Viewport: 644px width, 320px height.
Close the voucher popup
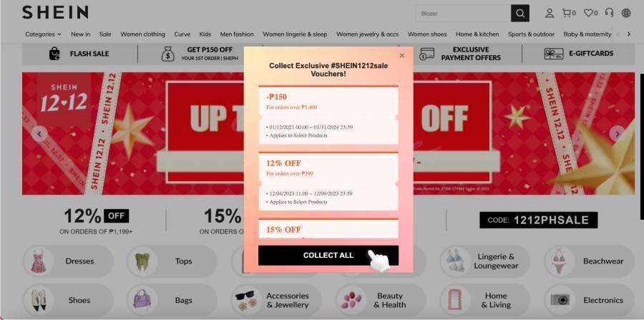tap(401, 55)
